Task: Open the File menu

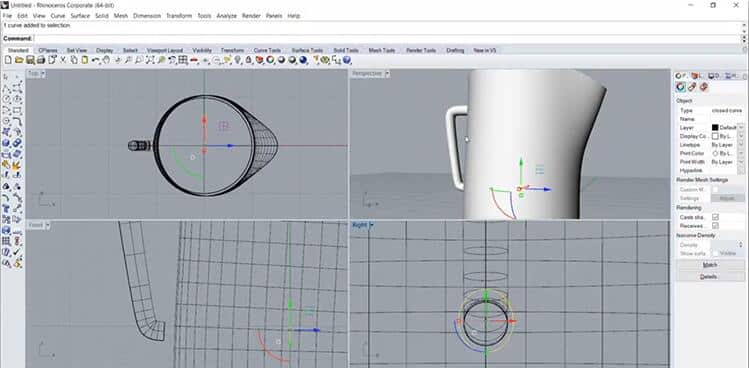Action: tap(7, 16)
